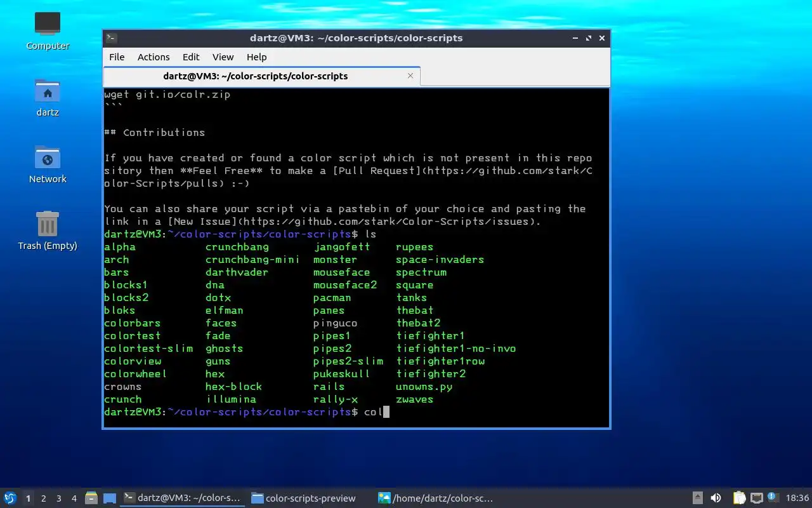Viewport: 812px width, 508px height.
Task: Open the Edit menu
Action: coord(191,57)
